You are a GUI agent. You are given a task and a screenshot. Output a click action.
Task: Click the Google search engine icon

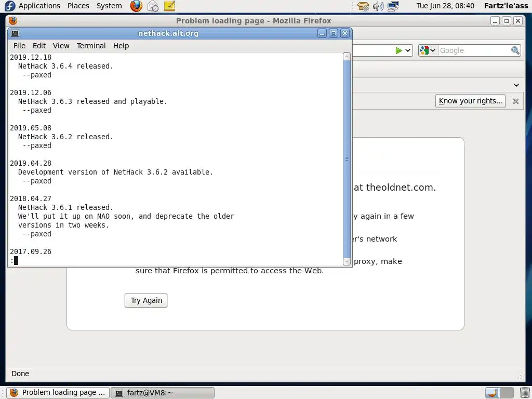[x=424, y=50]
